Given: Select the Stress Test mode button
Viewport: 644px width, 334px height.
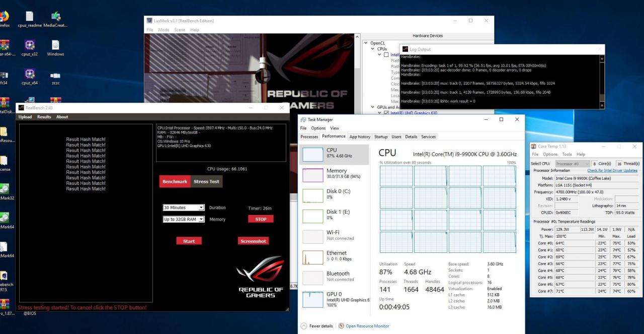Looking at the screenshot, I should coord(207,181).
